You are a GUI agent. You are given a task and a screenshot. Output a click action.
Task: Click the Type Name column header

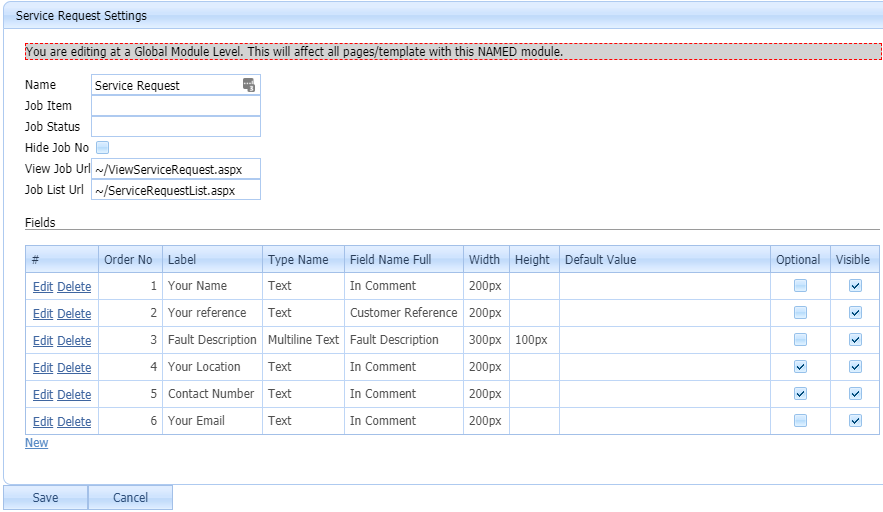298,260
